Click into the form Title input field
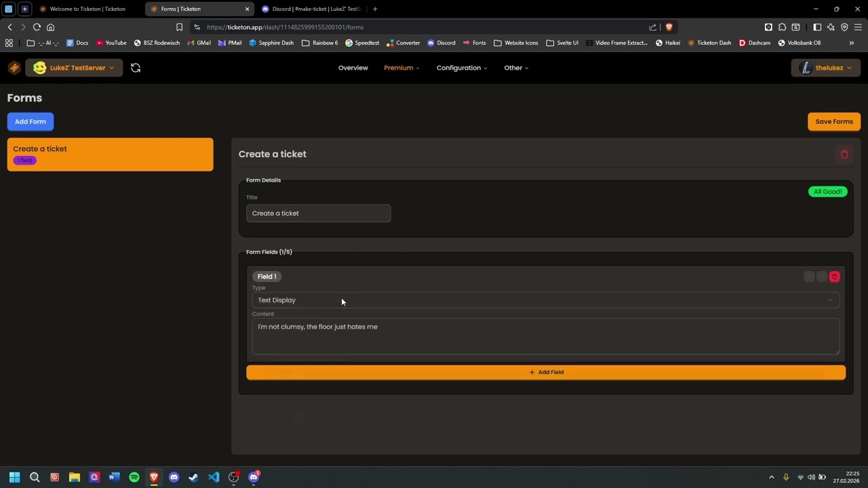The image size is (868, 488). point(318,213)
